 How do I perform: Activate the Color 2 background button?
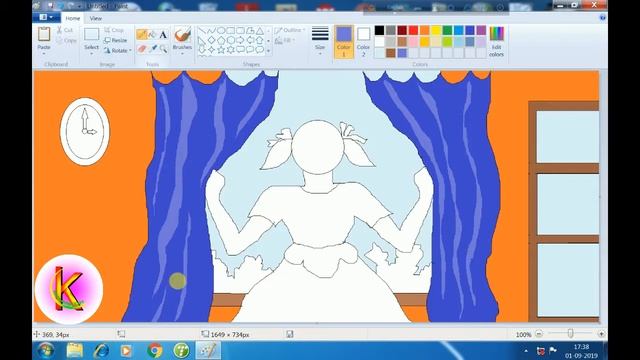[x=363, y=42]
